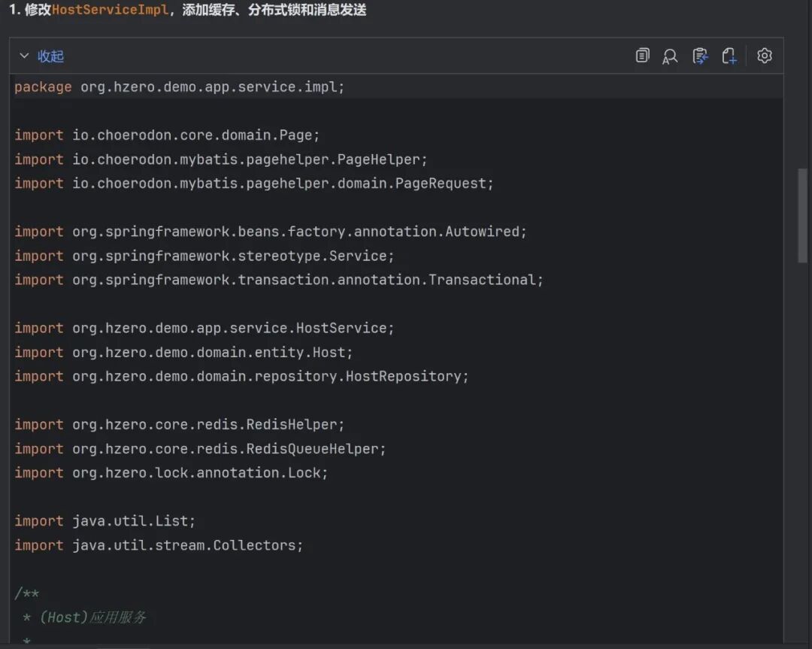This screenshot has width=812, height=649.
Task: Click the Autowired import line
Action: pyautogui.click(x=271, y=232)
